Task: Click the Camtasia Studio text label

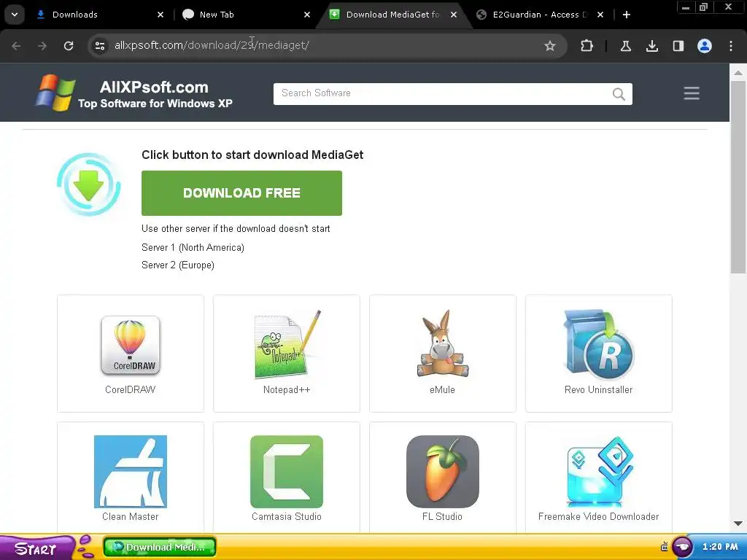Action: click(x=287, y=517)
